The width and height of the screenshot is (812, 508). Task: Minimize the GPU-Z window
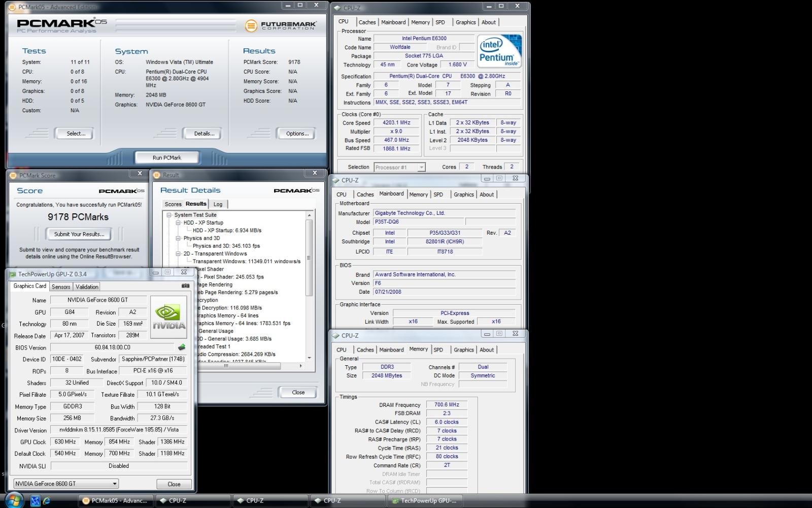click(156, 272)
